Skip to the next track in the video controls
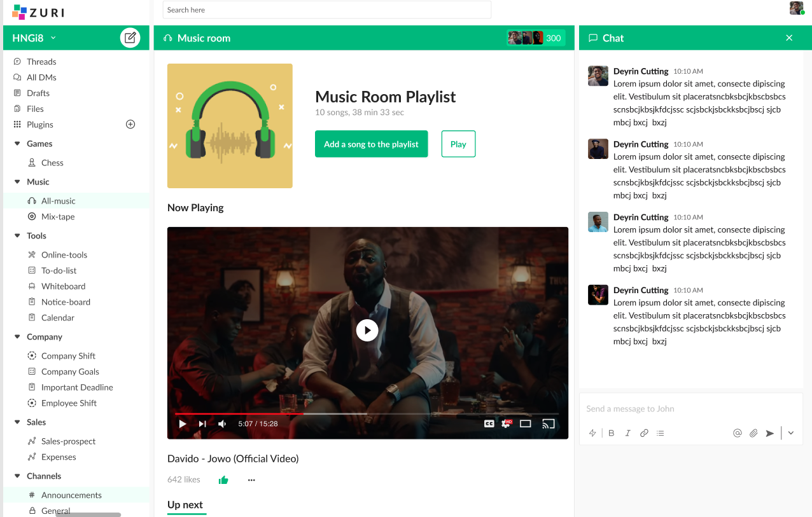 click(202, 424)
